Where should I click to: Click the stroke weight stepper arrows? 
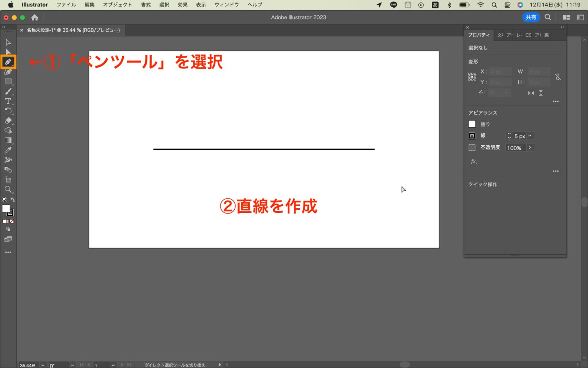[509, 136]
